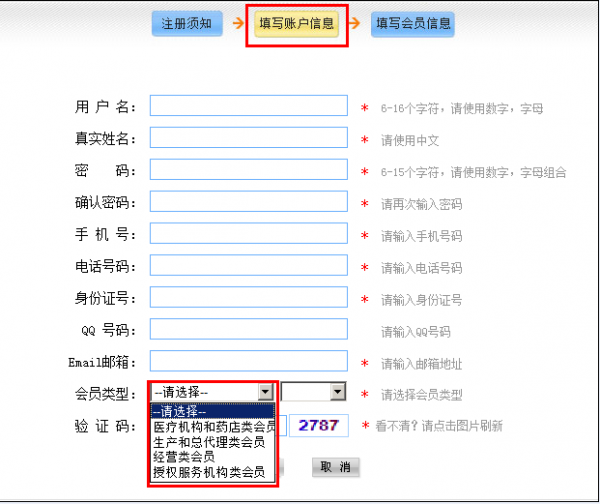Click the 电话号码 input field
600x504 pixels.
point(248,266)
